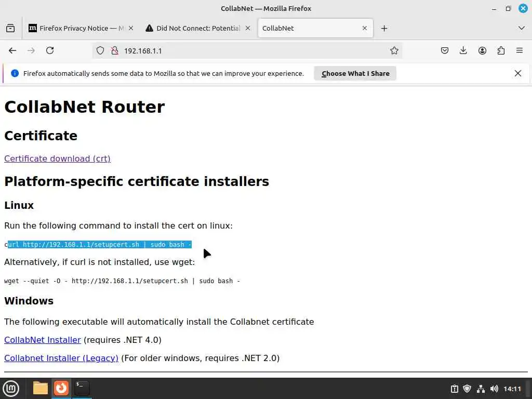Click the info icon in notification bar

point(15,73)
